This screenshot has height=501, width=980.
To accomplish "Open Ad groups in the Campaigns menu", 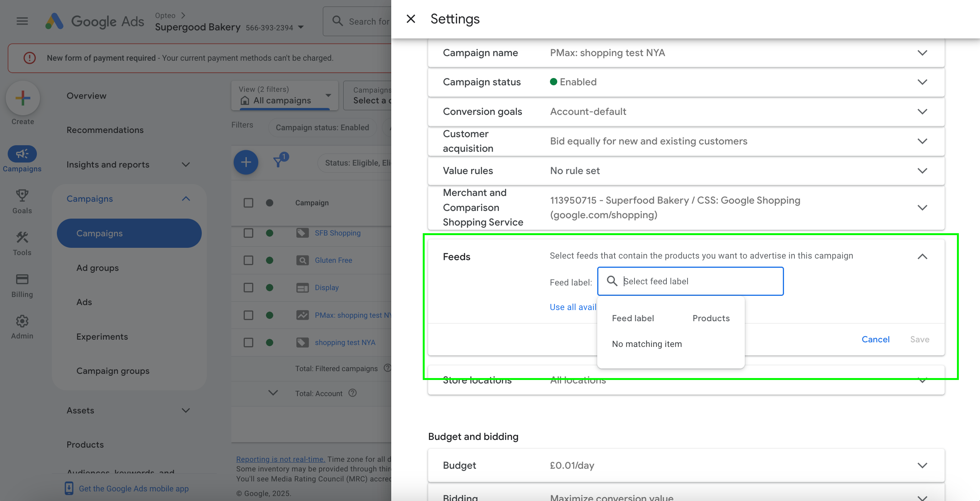I will (97, 268).
